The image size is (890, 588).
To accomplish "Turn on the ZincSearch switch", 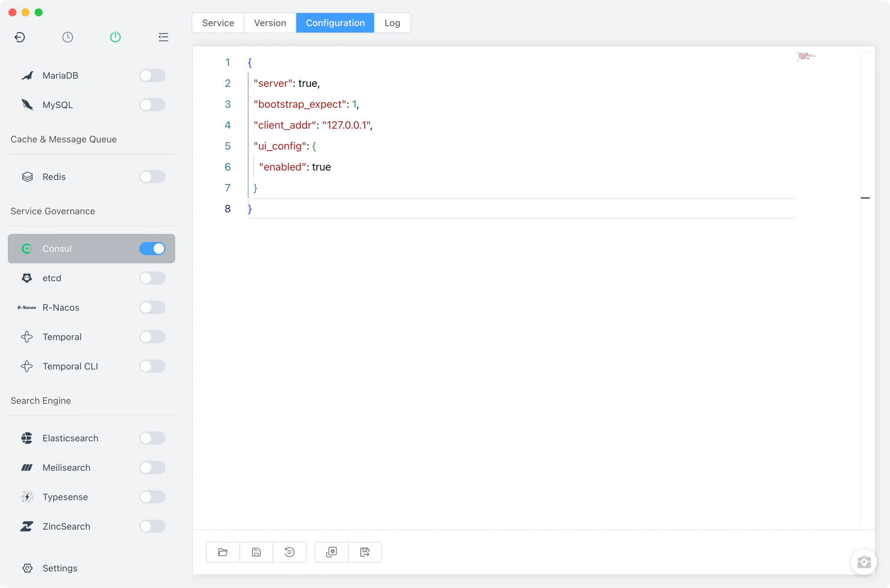I will [152, 526].
